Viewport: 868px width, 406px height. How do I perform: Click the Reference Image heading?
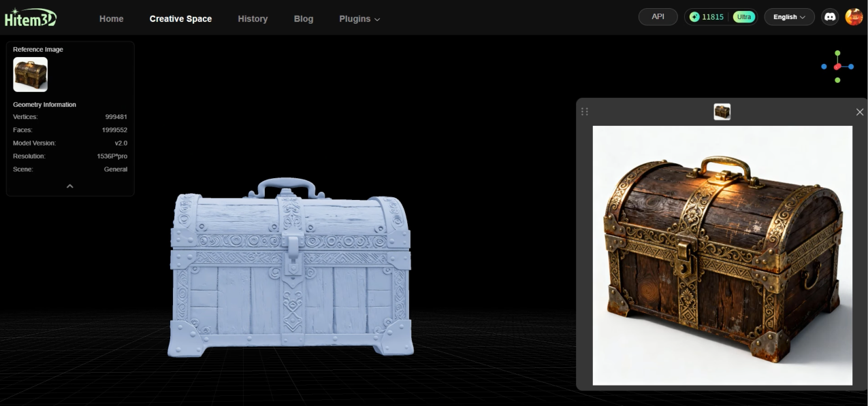tap(38, 50)
